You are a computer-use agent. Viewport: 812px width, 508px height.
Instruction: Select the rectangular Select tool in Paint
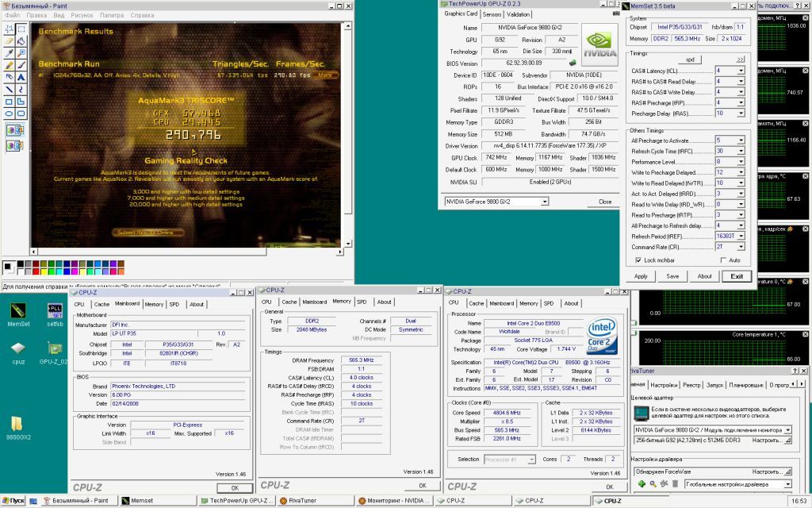point(21,29)
